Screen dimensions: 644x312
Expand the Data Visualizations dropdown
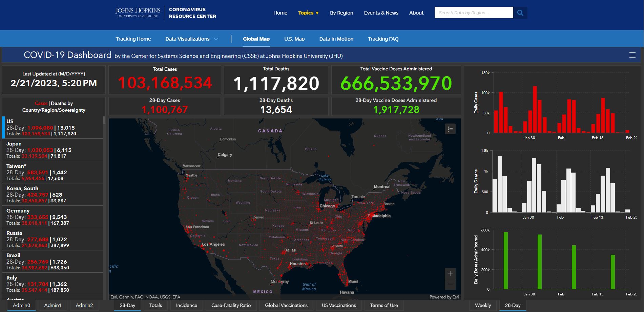[192, 39]
